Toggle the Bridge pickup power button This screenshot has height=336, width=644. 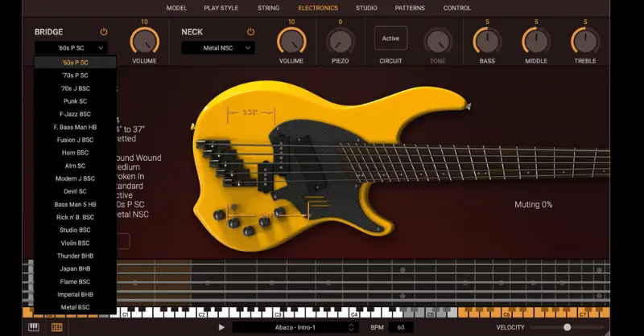[104, 31]
